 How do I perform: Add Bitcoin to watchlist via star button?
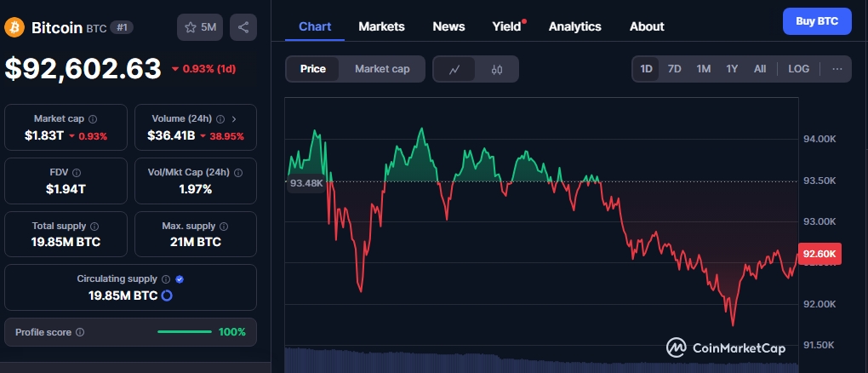(x=200, y=27)
